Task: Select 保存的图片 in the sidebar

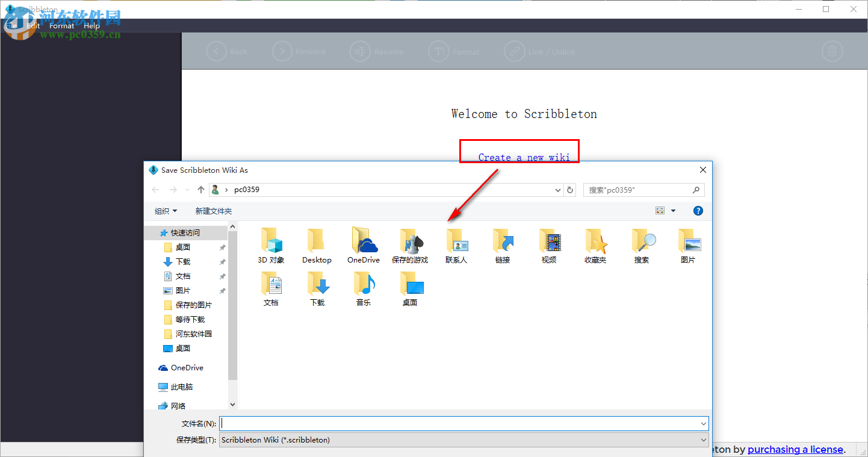Action: pos(194,305)
